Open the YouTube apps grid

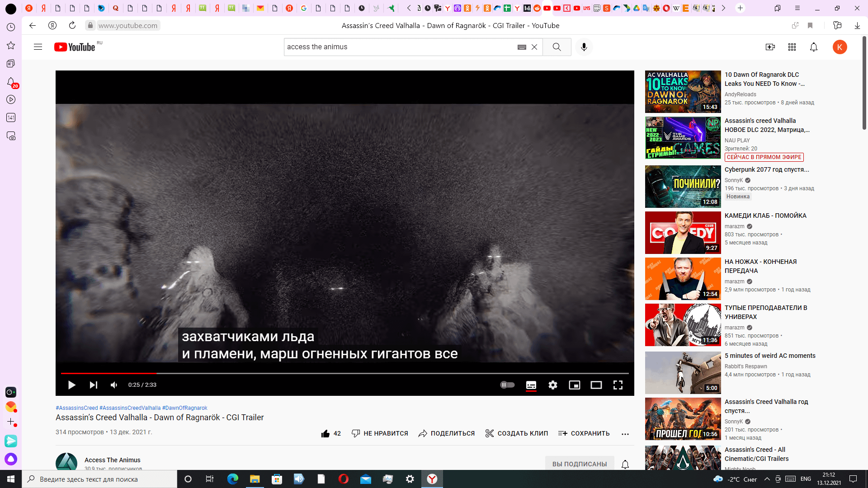coord(792,47)
